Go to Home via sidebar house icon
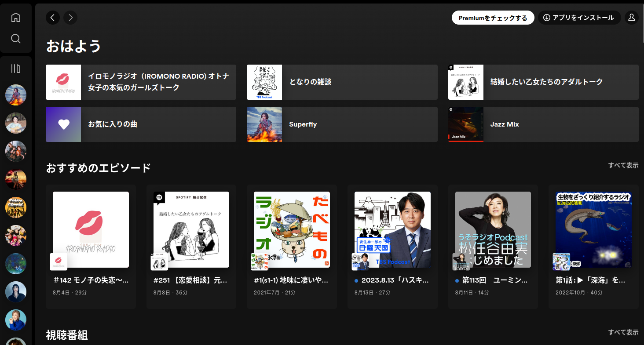Screen dimensions: 644x345 [x=16, y=18]
